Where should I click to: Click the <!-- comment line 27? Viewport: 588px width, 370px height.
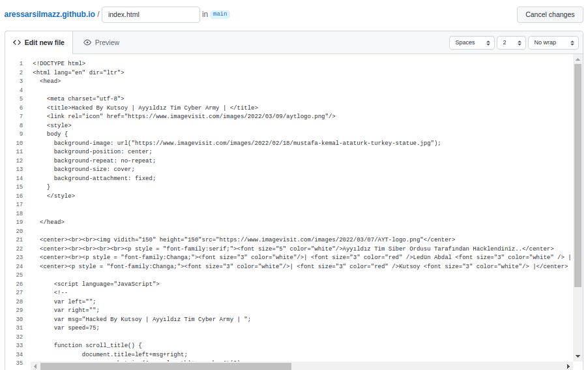point(61,293)
